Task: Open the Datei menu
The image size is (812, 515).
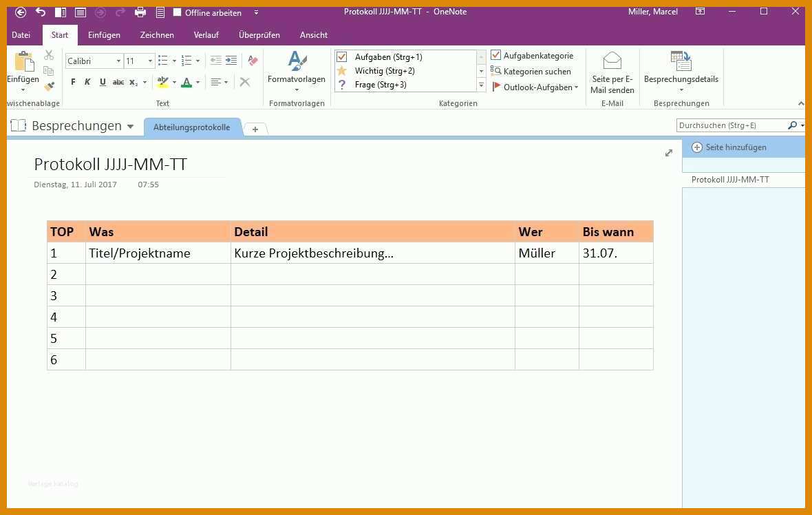Action: tap(21, 34)
